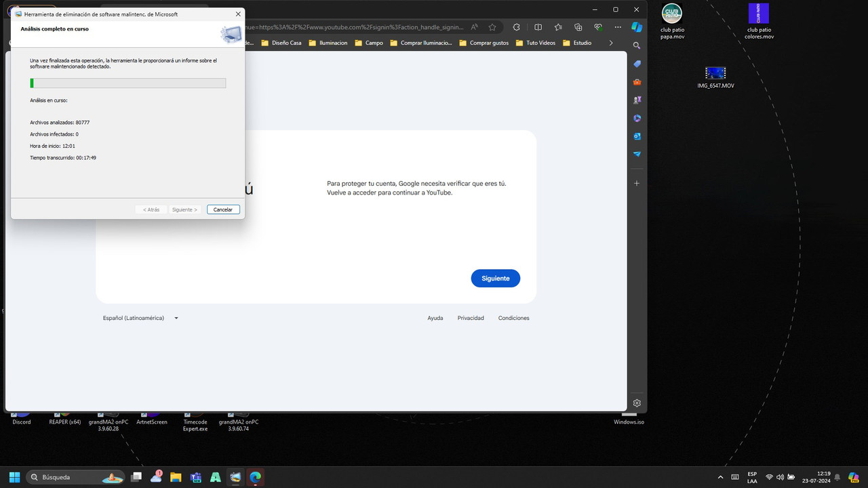Open Edge sidebar Shopping tag icon
868x488 pixels.
click(637, 64)
